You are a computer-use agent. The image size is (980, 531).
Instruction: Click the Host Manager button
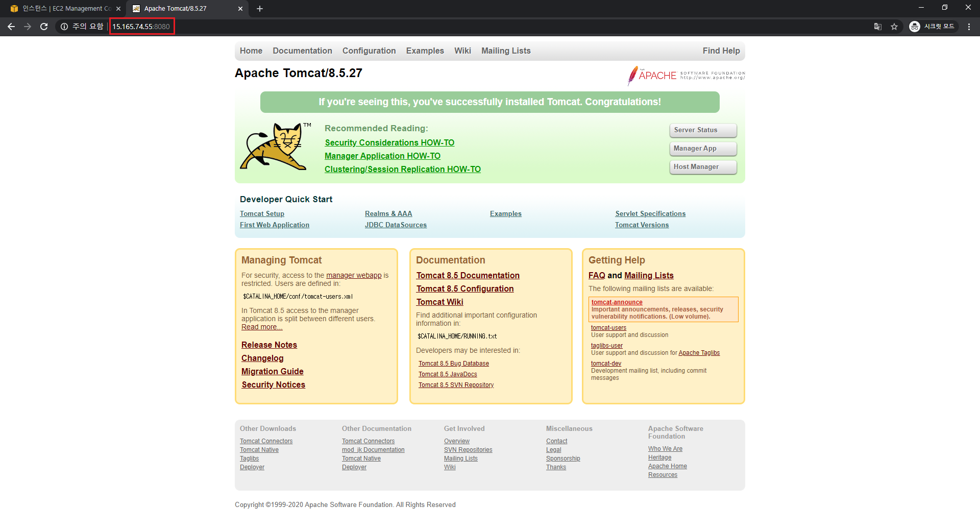703,167
